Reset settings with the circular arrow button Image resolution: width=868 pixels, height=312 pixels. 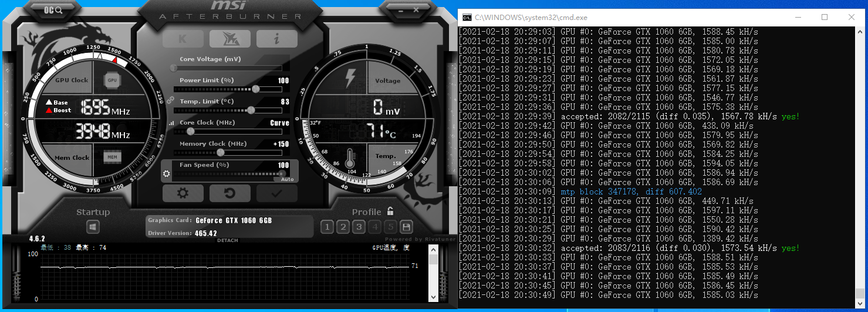point(230,193)
